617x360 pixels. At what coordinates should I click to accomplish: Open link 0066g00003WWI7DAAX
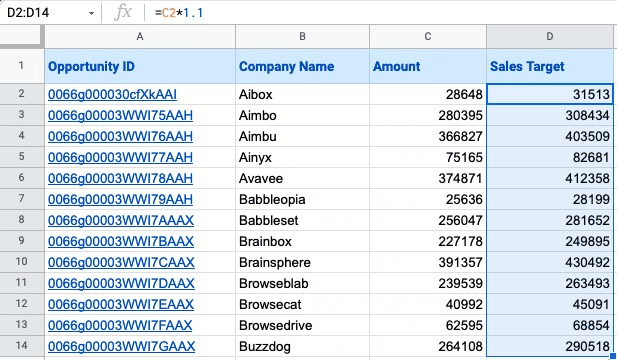[x=121, y=283]
